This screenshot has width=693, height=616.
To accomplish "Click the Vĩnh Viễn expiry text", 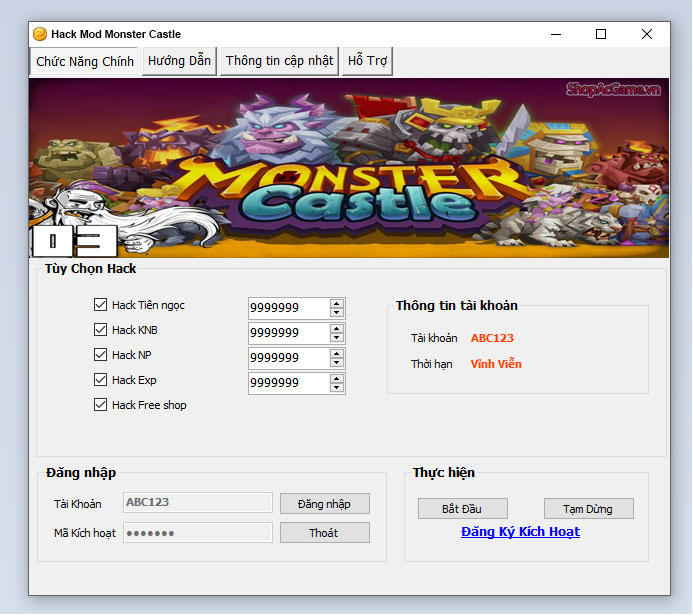I will [496, 364].
